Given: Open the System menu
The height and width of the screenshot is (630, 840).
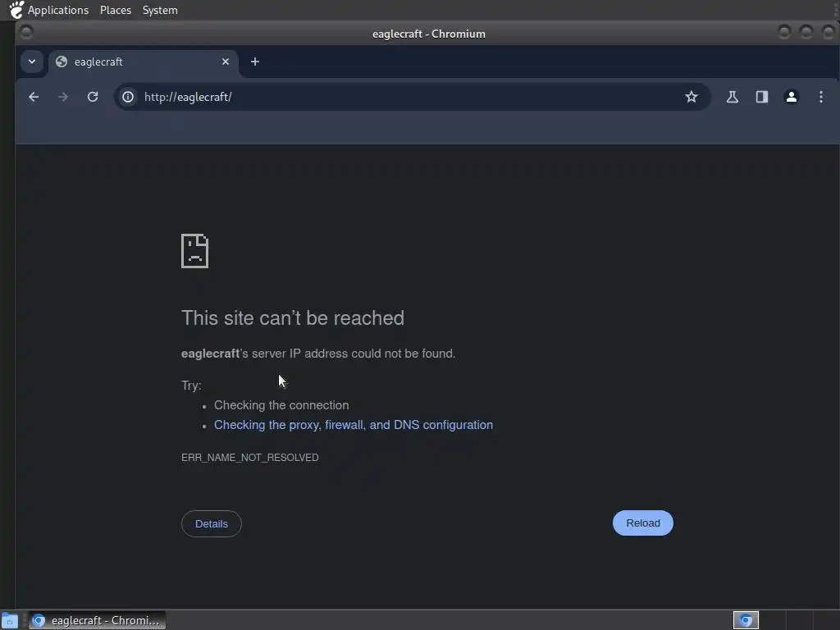Looking at the screenshot, I should (160, 10).
